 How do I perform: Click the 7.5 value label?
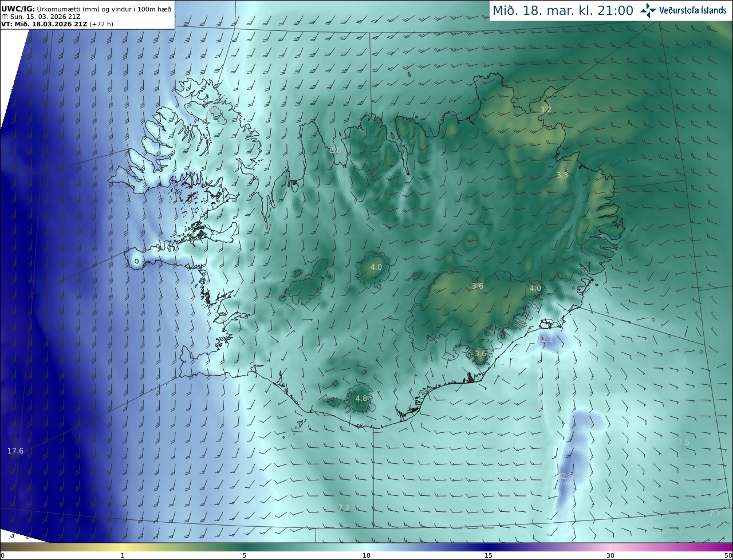click(684, 443)
